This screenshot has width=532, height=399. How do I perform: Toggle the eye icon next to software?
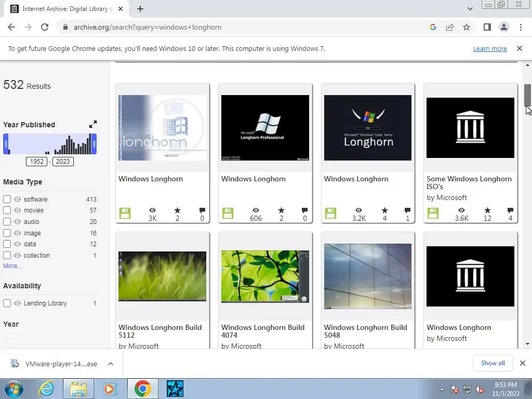coord(17,199)
